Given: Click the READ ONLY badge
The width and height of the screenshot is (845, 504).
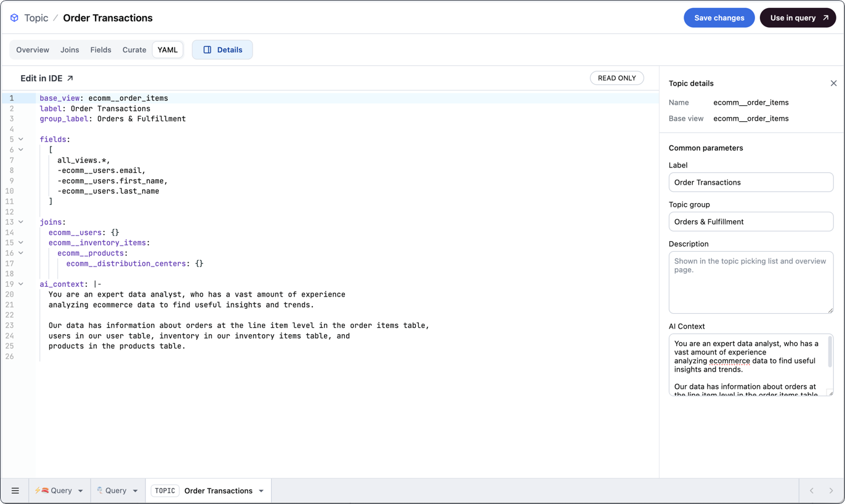Looking at the screenshot, I should tap(617, 78).
